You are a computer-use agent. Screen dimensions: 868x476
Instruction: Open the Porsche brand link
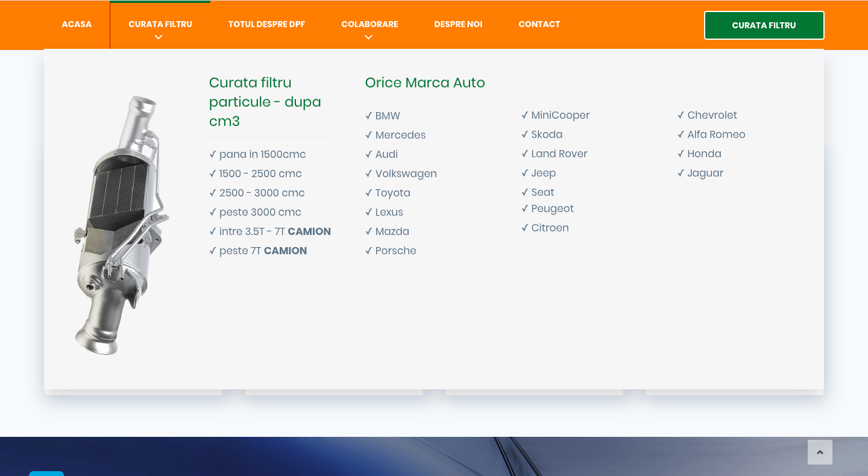(391, 251)
